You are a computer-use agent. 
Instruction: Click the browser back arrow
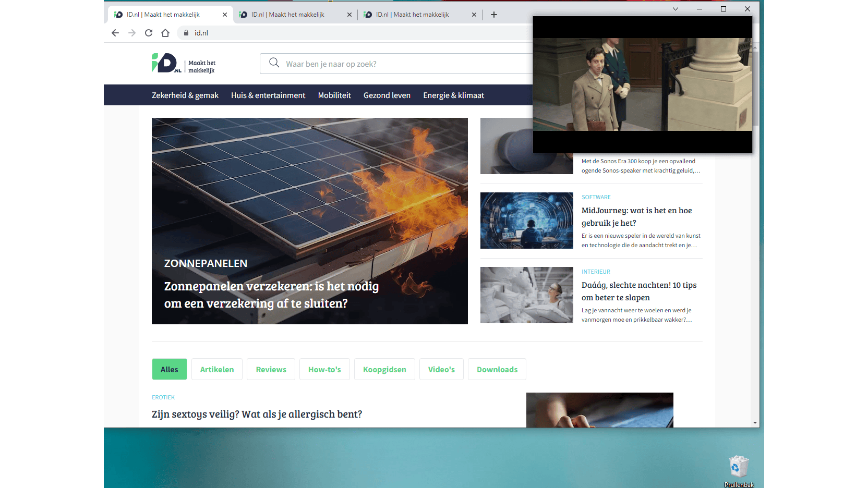(115, 33)
